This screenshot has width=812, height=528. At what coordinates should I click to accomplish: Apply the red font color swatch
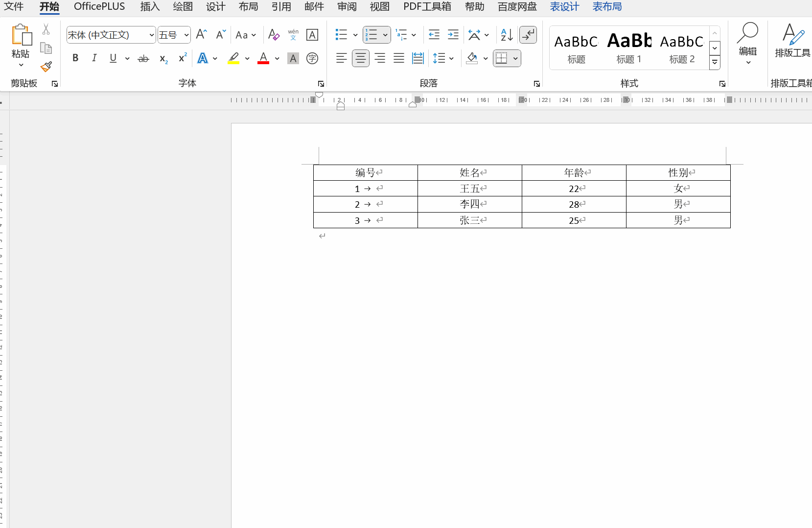(263, 59)
